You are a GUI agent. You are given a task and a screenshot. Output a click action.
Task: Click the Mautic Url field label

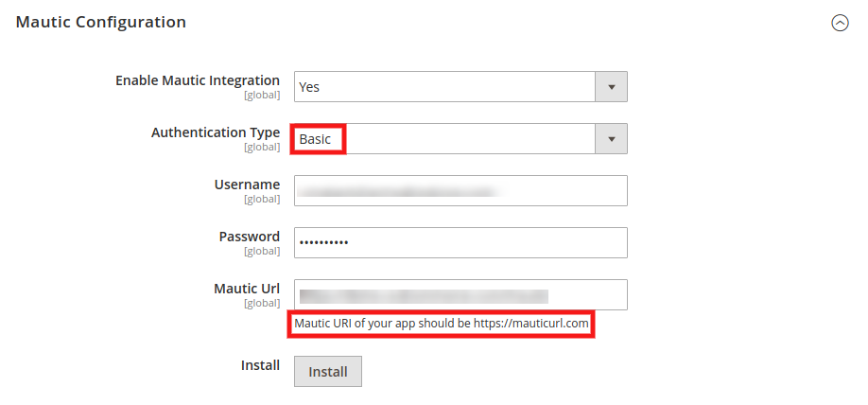pos(247,289)
